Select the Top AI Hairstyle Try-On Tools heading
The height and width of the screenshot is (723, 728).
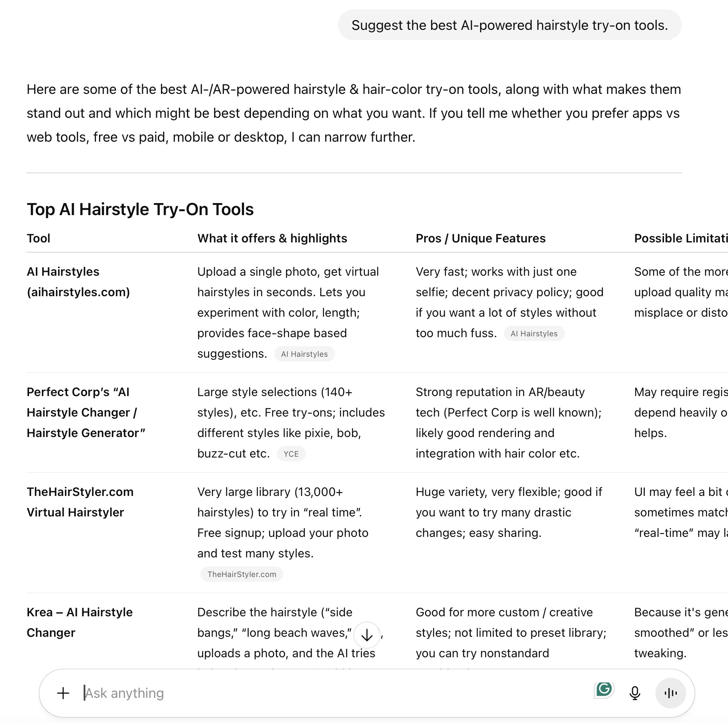pyautogui.click(x=140, y=209)
